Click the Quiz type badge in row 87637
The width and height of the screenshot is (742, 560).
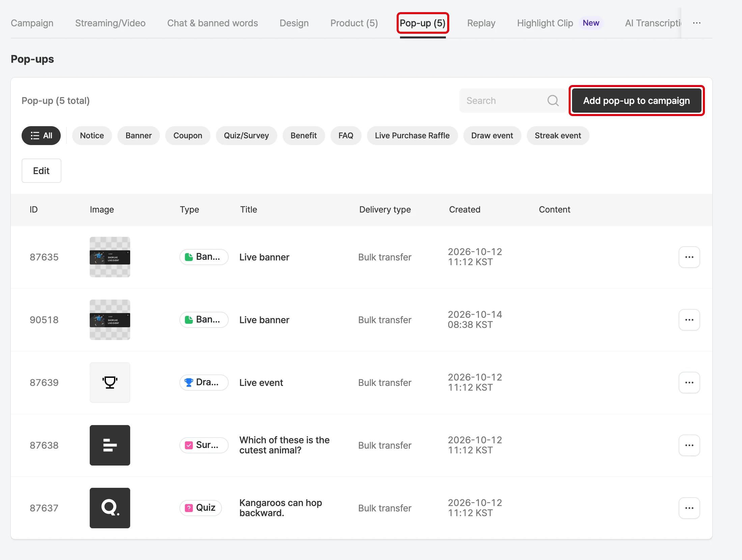coord(200,508)
